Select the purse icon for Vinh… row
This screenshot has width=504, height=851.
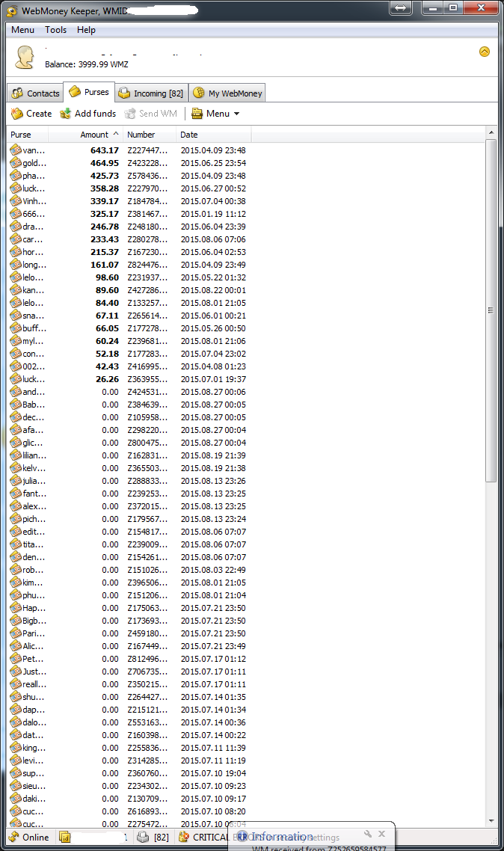tap(16, 201)
